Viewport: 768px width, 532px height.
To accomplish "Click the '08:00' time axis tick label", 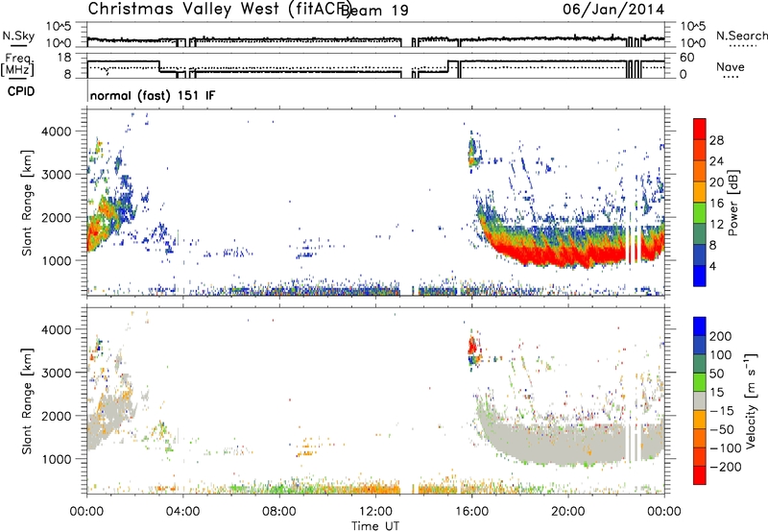I will pos(279,512).
